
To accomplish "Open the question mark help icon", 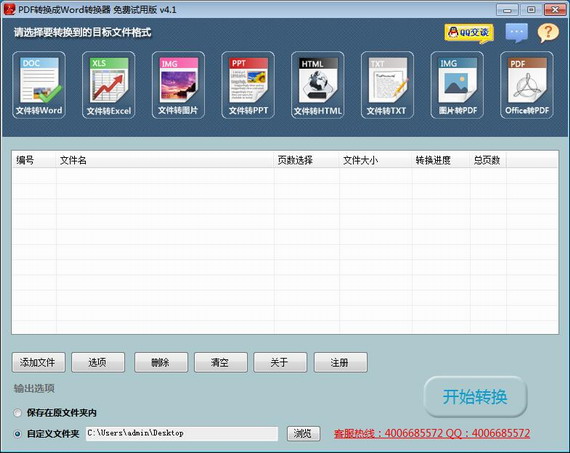I will click(x=548, y=33).
